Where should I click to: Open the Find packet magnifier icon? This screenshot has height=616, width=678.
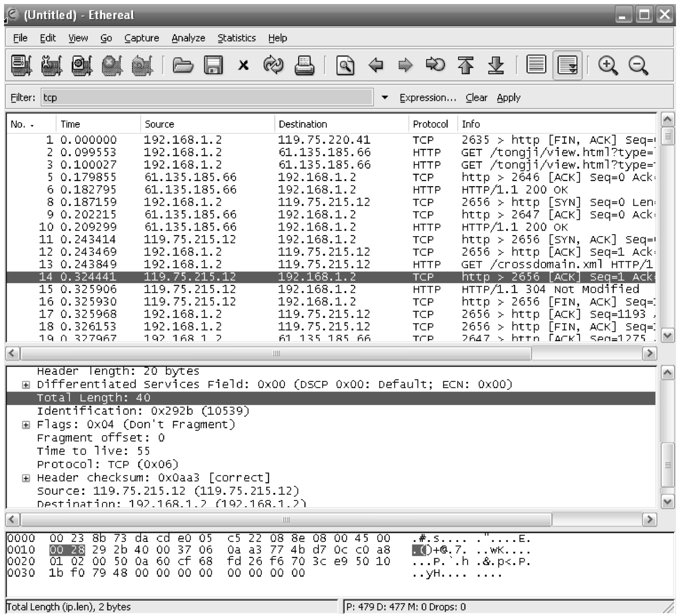point(345,66)
